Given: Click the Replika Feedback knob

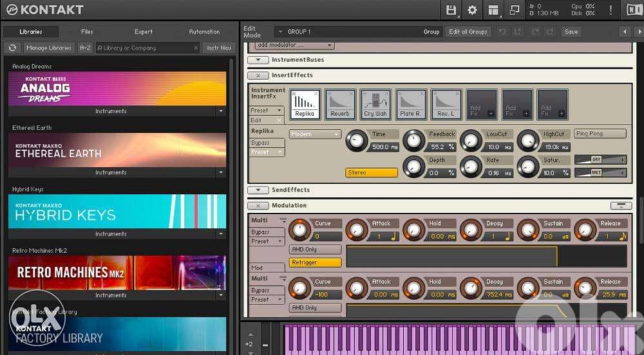Looking at the screenshot, I should (x=413, y=141).
